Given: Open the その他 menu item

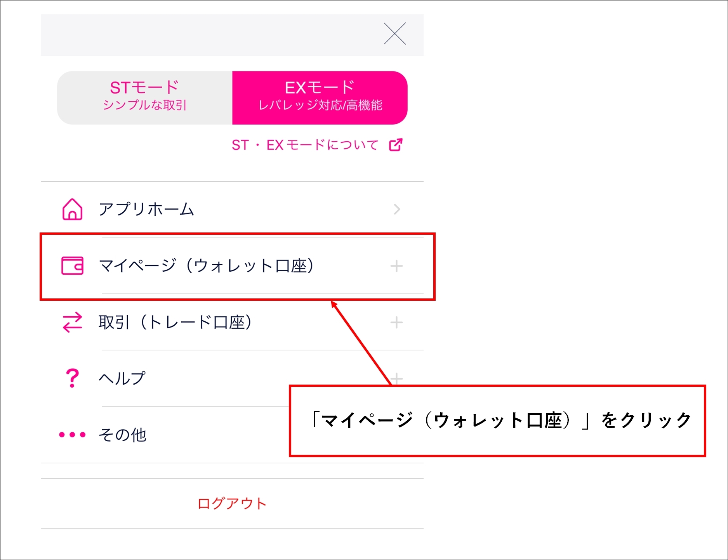Looking at the screenshot, I should coord(123,435).
